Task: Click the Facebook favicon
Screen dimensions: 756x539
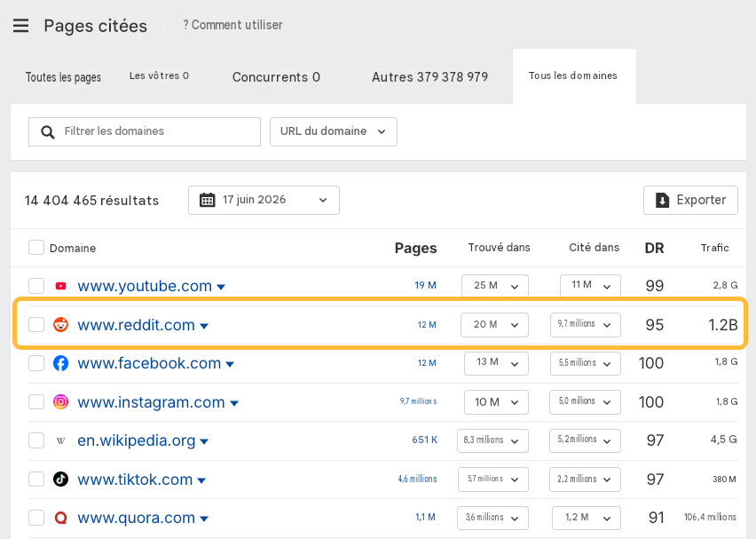Action: (60, 363)
